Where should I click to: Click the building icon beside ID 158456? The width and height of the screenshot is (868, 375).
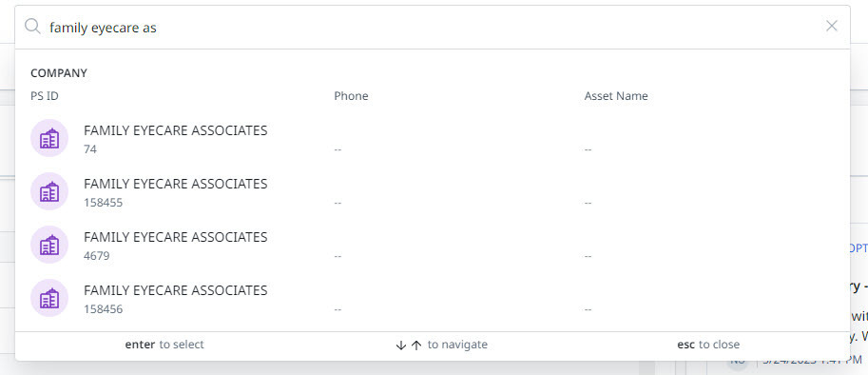(x=49, y=298)
